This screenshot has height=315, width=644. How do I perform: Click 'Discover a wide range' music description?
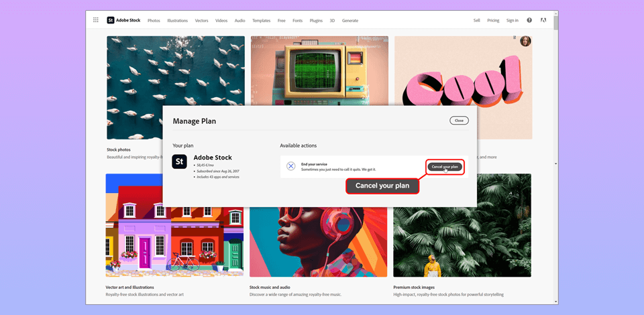[x=296, y=294]
